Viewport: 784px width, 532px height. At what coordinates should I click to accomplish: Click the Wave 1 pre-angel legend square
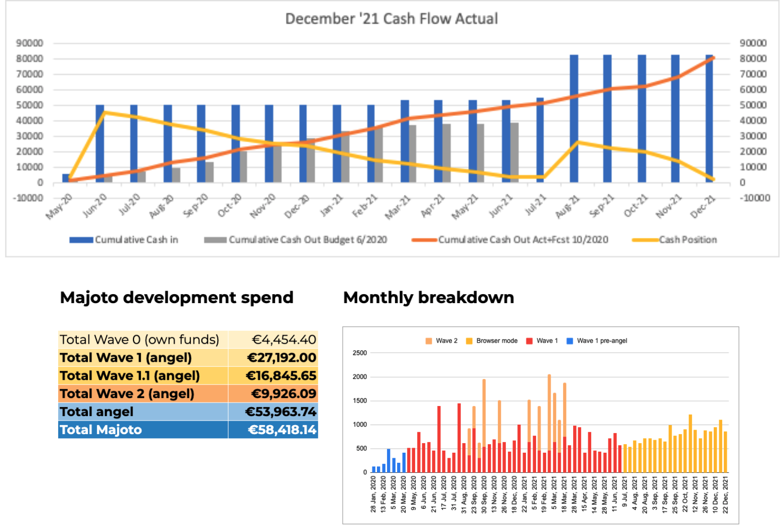pos(570,341)
